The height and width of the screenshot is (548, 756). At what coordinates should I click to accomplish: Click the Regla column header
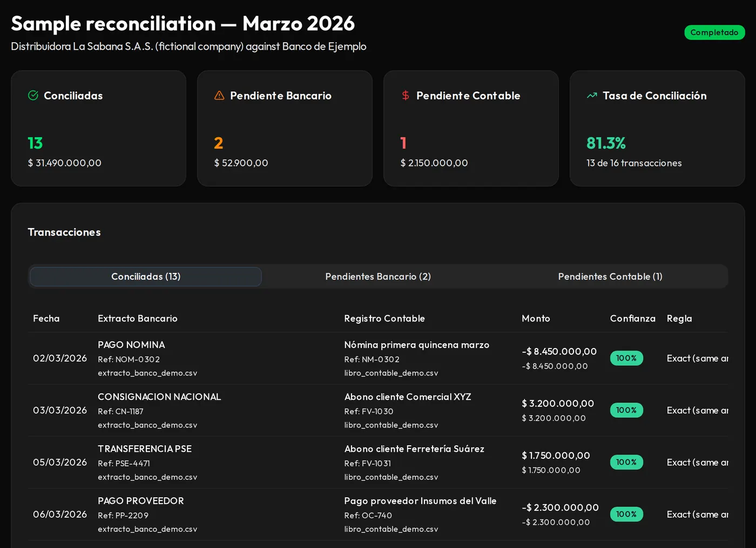[x=679, y=319]
